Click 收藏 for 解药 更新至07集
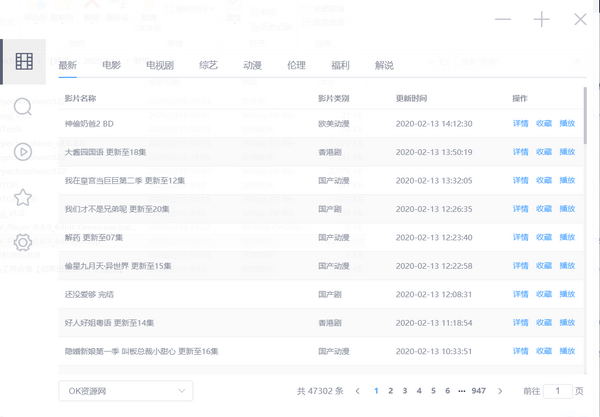 coord(543,237)
